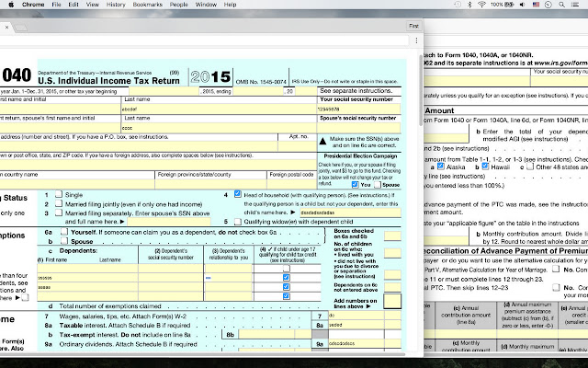
Task: Uncheck Head of household box
Action: click(237, 194)
